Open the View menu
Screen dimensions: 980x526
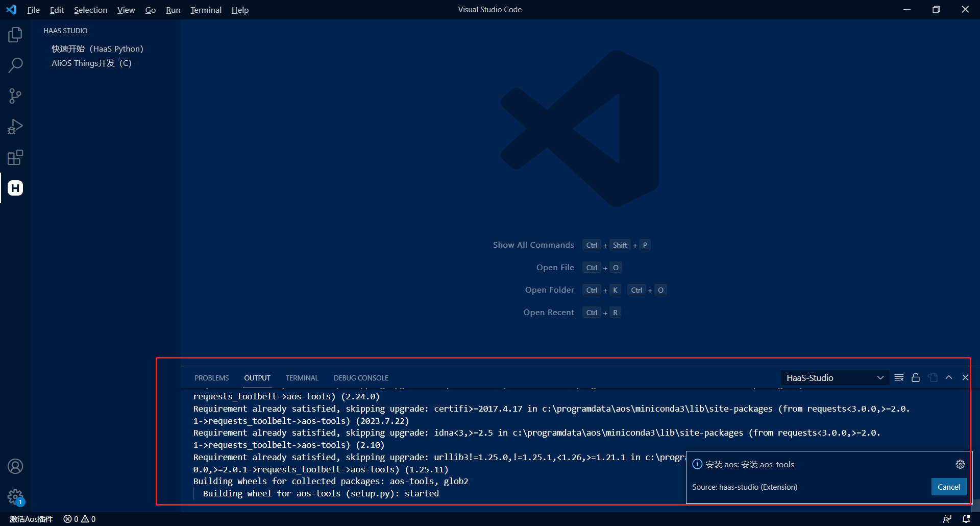coord(126,10)
